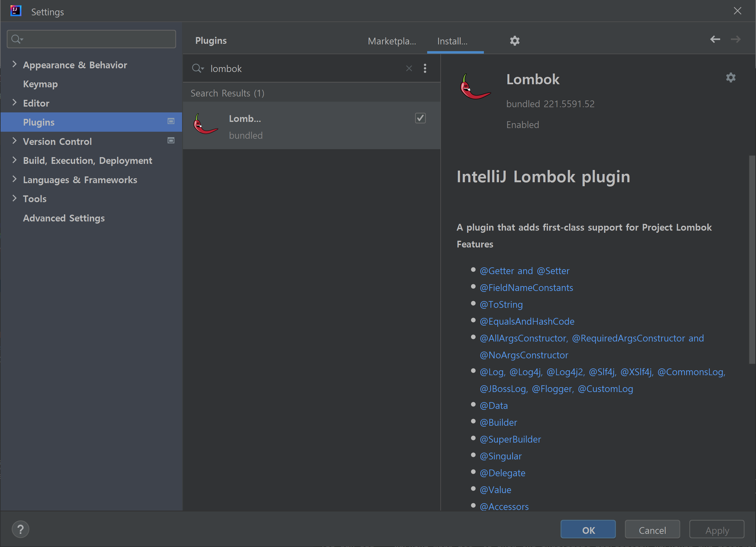Click the plugin search magnifier icon

197,68
